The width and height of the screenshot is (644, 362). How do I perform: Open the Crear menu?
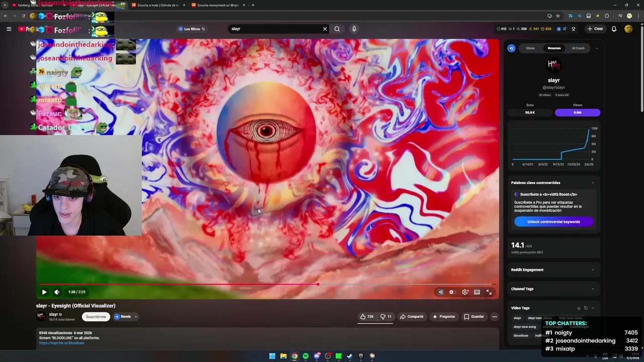[595, 29]
